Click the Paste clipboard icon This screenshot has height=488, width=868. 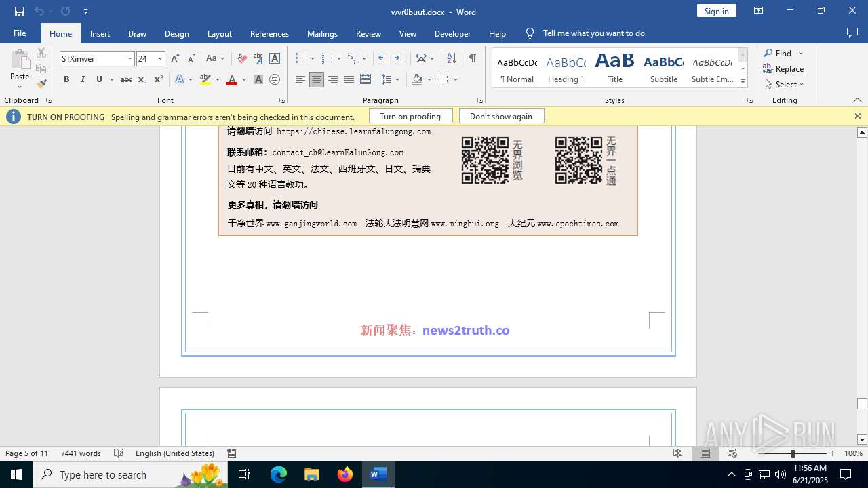coord(20,60)
